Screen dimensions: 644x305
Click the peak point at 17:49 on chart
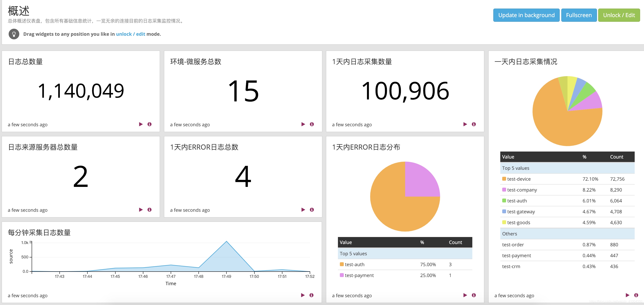pyautogui.click(x=226, y=241)
